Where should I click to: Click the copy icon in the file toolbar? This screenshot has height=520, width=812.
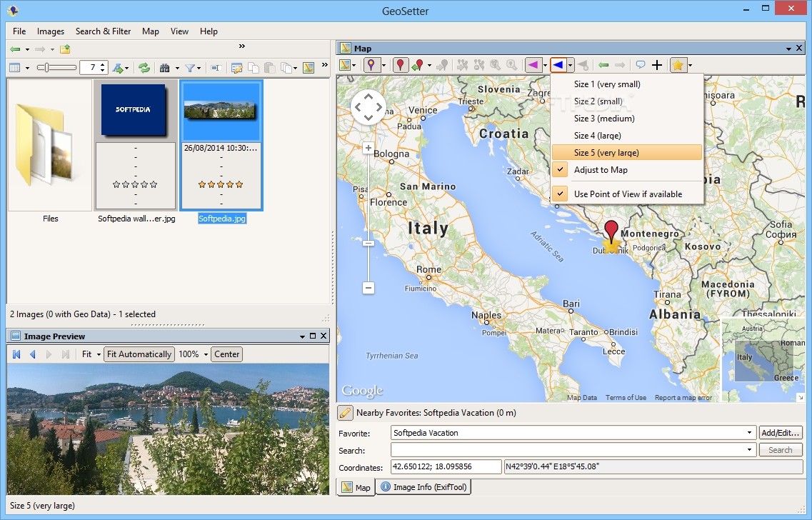pyautogui.click(x=254, y=67)
